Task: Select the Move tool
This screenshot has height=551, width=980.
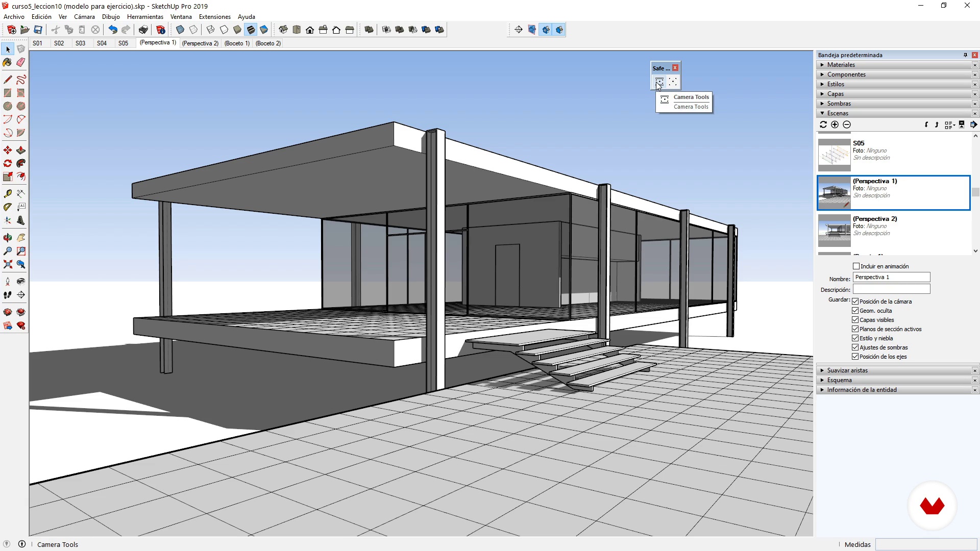Action: click(x=8, y=150)
